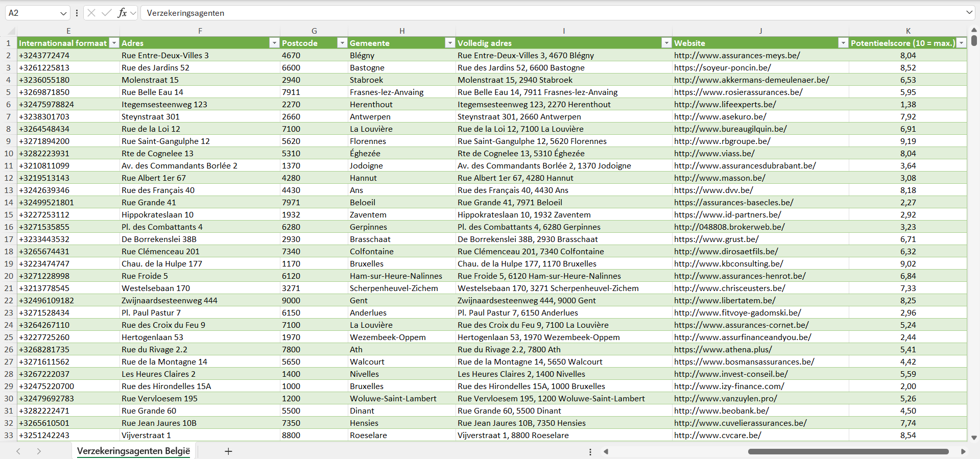Click the Cancel X icon in formula bar
The image size is (980, 459).
tap(91, 13)
